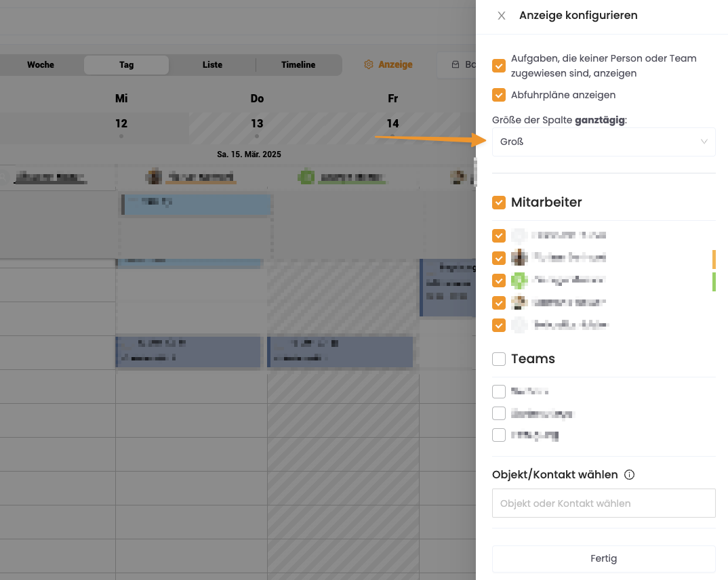The width and height of the screenshot is (728, 580).
Task: Switch to the Timeline view tab
Action: pyautogui.click(x=298, y=65)
